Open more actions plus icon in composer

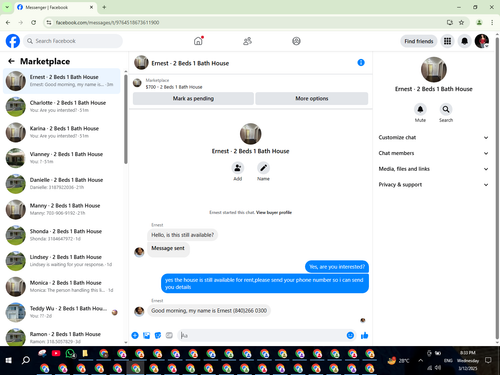pyautogui.click(x=135, y=335)
